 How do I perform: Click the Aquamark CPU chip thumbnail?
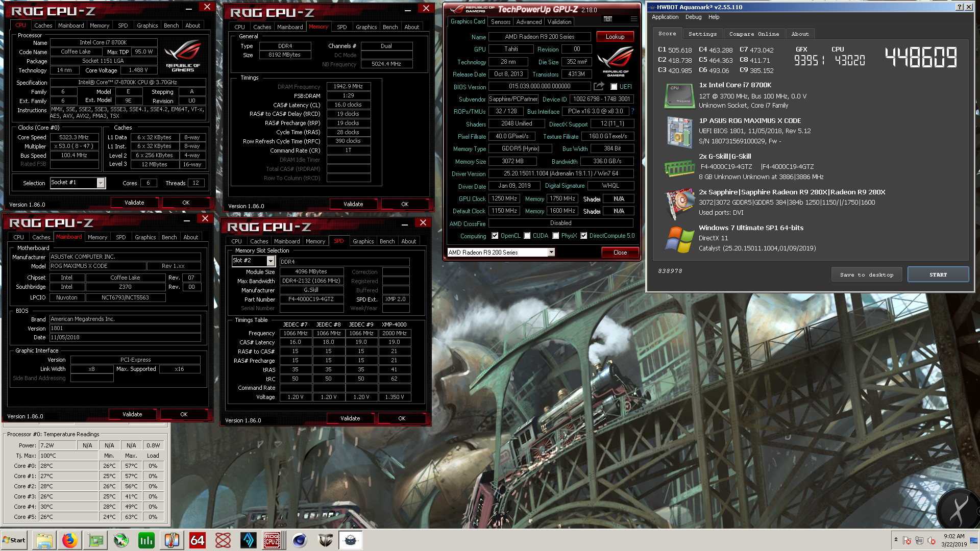(679, 95)
